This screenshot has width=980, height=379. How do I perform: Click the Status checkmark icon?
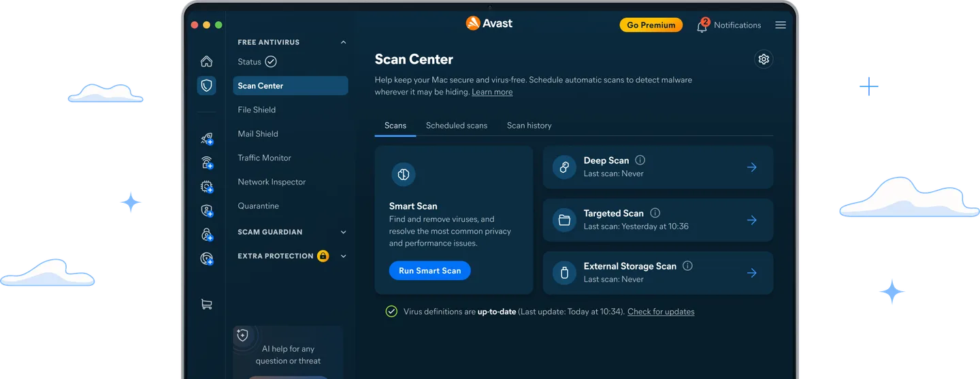(271, 62)
